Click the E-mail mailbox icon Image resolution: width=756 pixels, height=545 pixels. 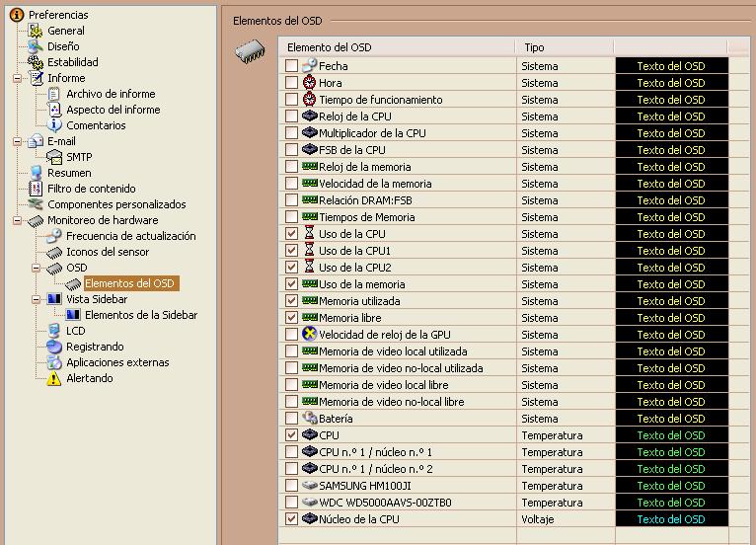[36, 141]
